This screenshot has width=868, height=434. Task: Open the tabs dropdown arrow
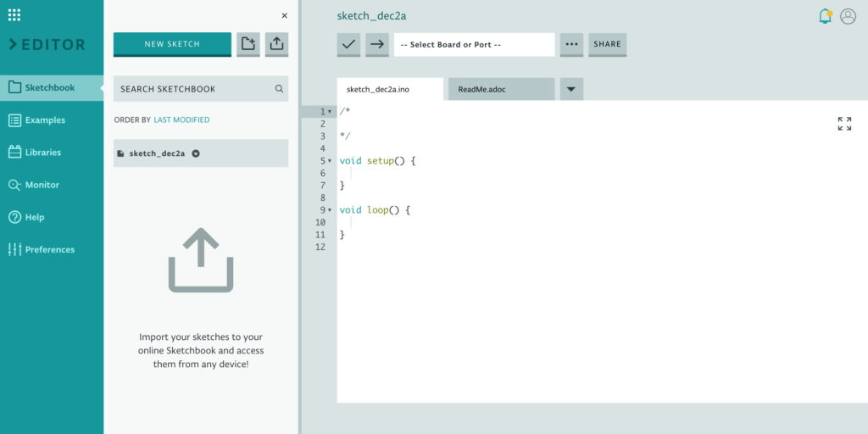coord(572,89)
